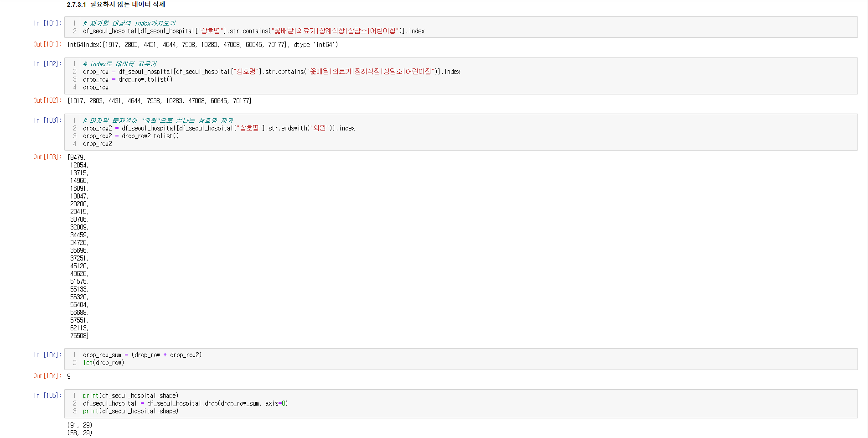
Task: Click the Int64Index output of cell 101
Action: [x=203, y=45]
